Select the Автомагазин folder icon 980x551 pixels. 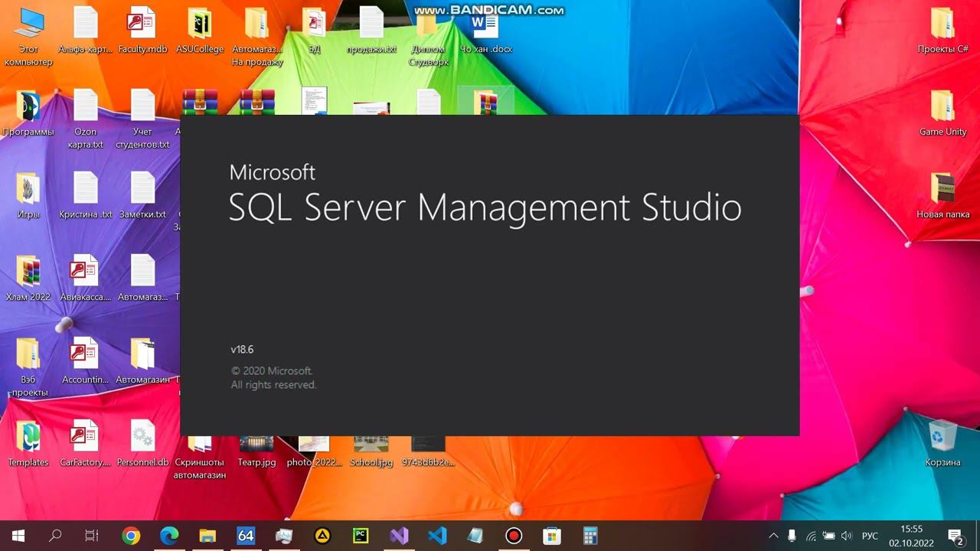pyautogui.click(x=142, y=361)
